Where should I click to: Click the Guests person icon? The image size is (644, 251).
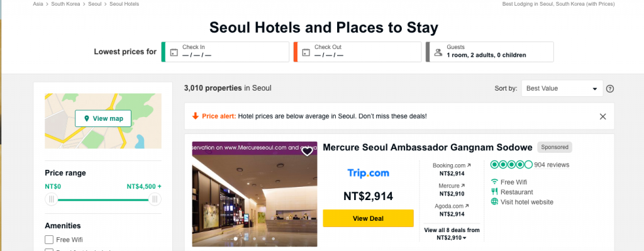[438, 52]
